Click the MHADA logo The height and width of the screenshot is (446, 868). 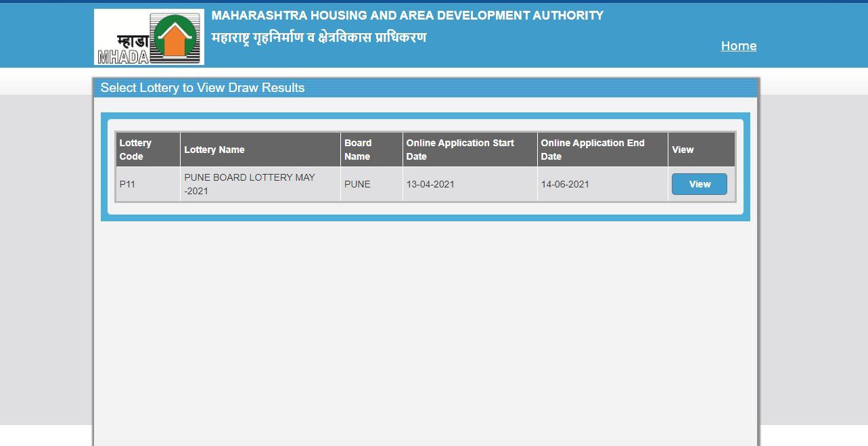tap(147, 35)
